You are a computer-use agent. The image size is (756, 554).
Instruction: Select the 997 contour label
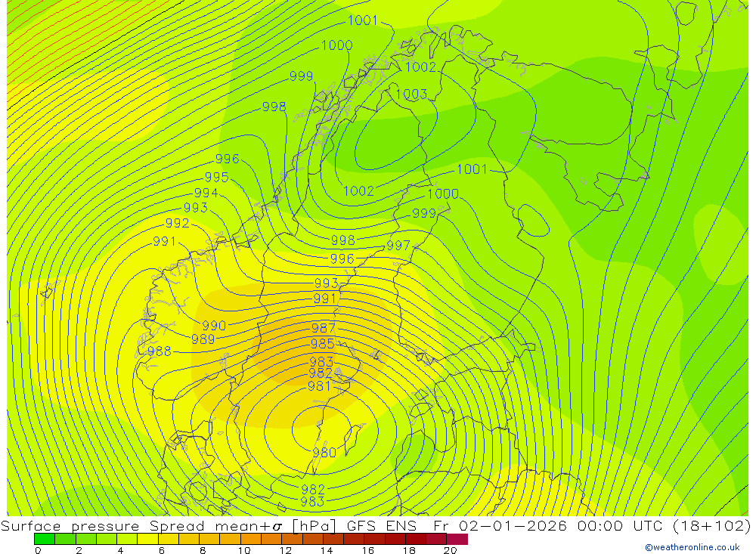coord(398,246)
